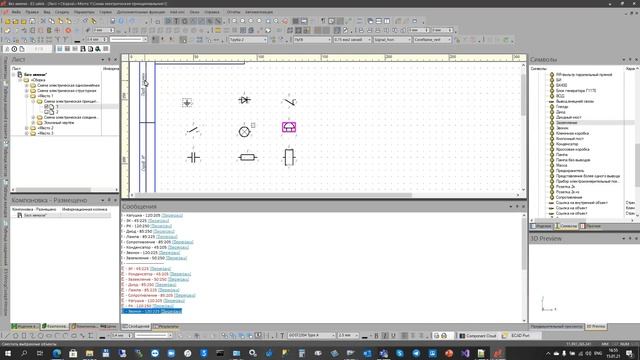
Task: Open the Сервис menu
Action: [x=105, y=12]
